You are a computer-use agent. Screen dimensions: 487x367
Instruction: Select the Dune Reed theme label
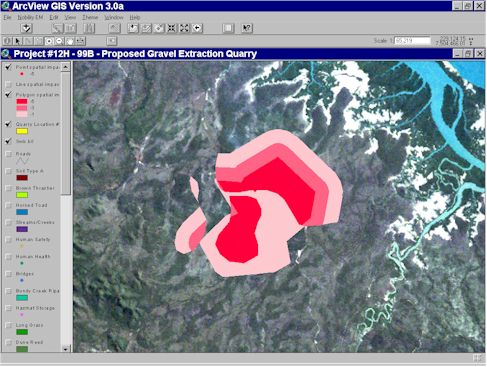click(29, 342)
